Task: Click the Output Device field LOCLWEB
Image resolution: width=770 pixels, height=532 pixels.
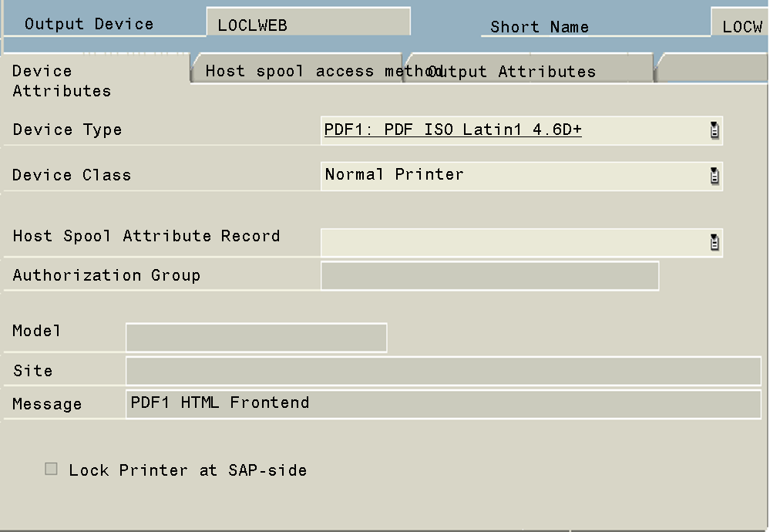Action: pyautogui.click(x=308, y=25)
